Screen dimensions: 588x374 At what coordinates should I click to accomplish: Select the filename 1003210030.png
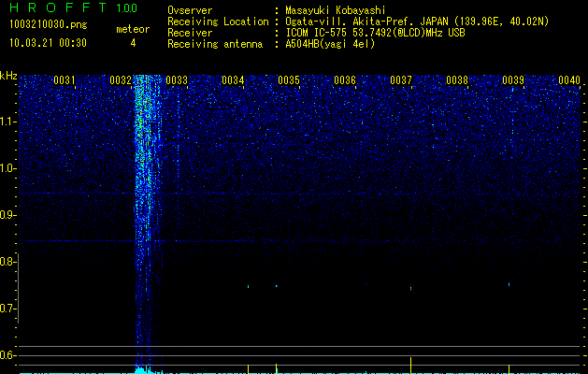point(49,24)
